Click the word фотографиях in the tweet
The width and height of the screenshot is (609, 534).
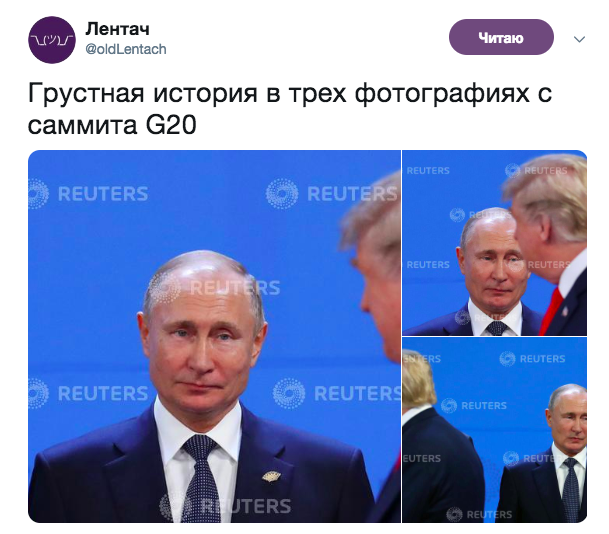(x=442, y=94)
